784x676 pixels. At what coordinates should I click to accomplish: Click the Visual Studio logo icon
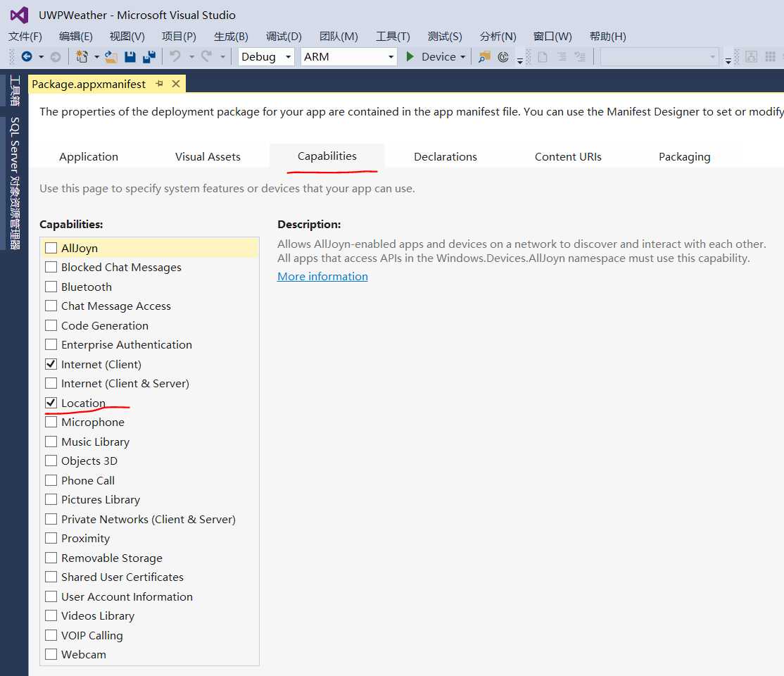pyautogui.click(x=19, y=15)
